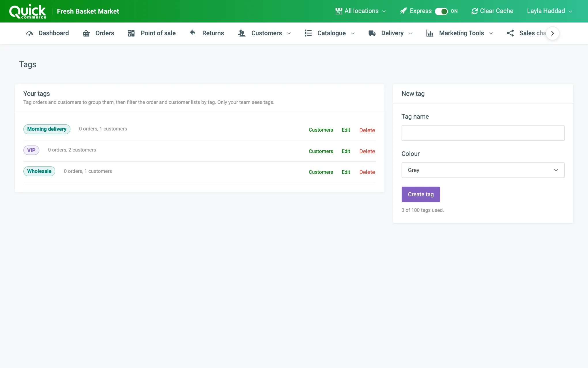Open the Colour dropdown showing Grey
The image size is (588, 368).
(x=483, y=170)
